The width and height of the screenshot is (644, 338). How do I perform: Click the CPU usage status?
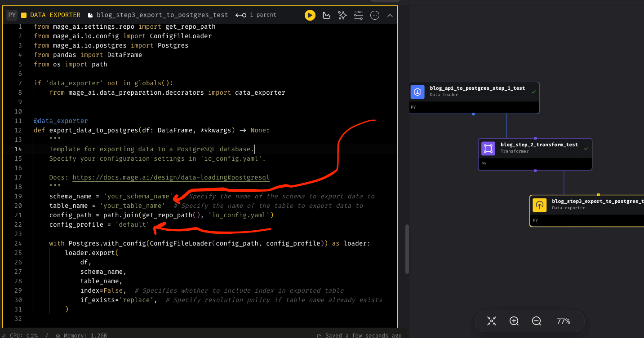click(x=19, y=335)
